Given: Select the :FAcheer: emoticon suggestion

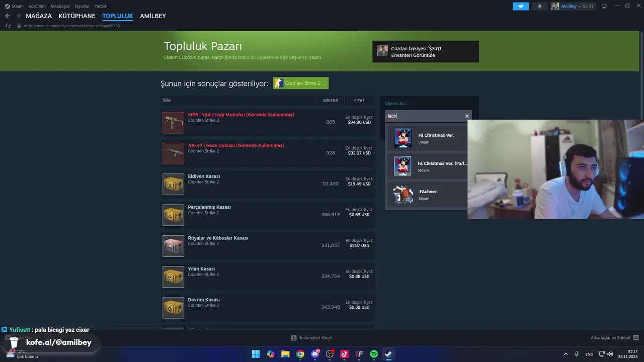Looking at the screenshot, I should (427, 195).
